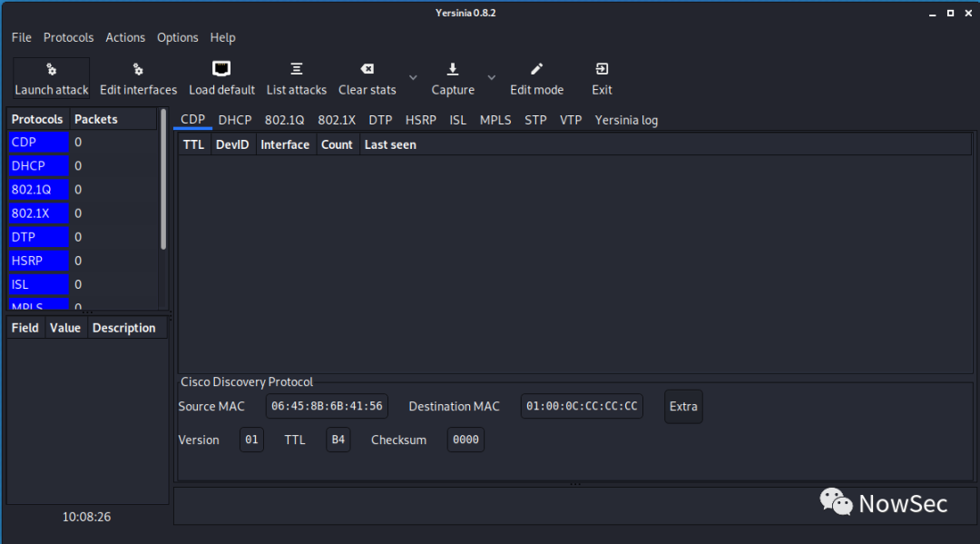Click the TTL value field B4
The image size is (980, 544).
click(x=338, y=440)
